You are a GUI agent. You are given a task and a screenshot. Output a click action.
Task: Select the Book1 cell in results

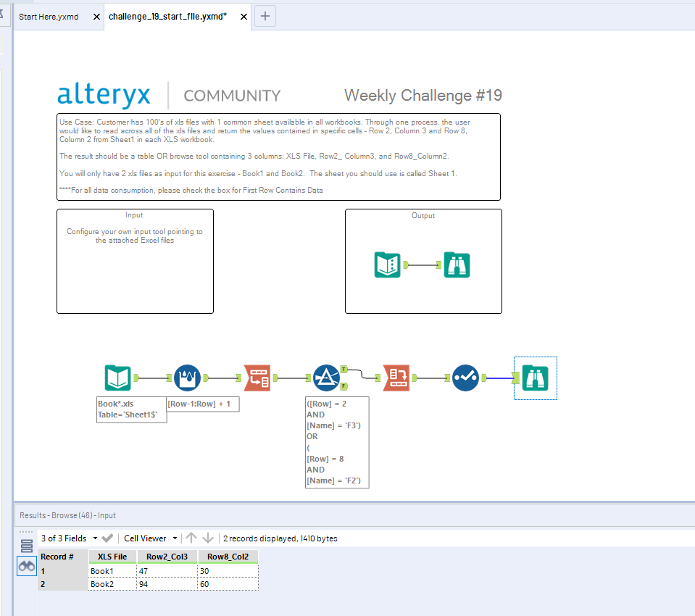tap(112, 571)
